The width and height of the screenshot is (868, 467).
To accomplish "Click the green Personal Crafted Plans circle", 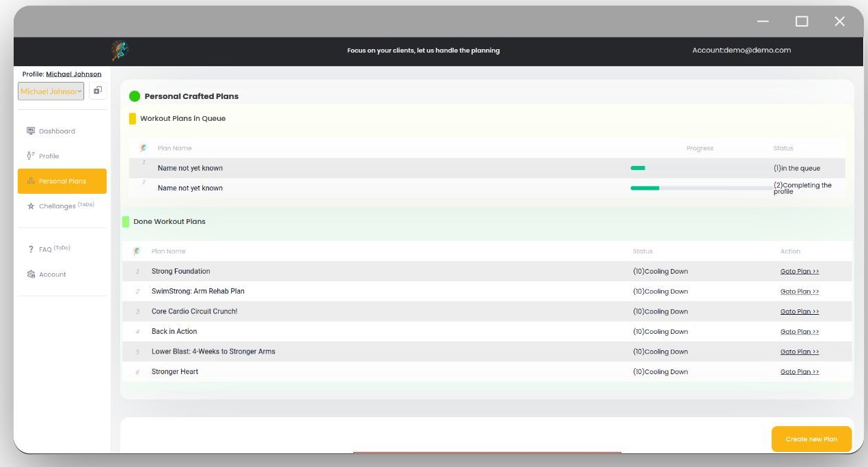I will pyautogui.click(x=135, y=96).
